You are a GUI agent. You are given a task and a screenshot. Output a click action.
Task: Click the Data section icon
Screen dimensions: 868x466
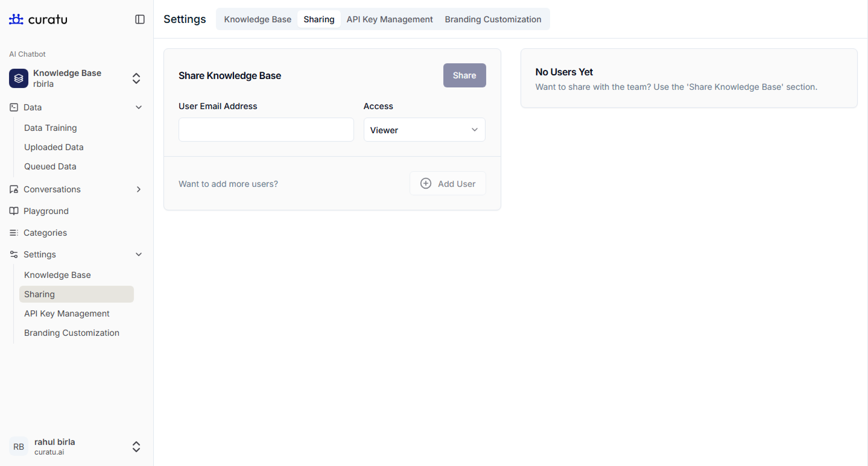pyautogui.click(x=14, y=107)
